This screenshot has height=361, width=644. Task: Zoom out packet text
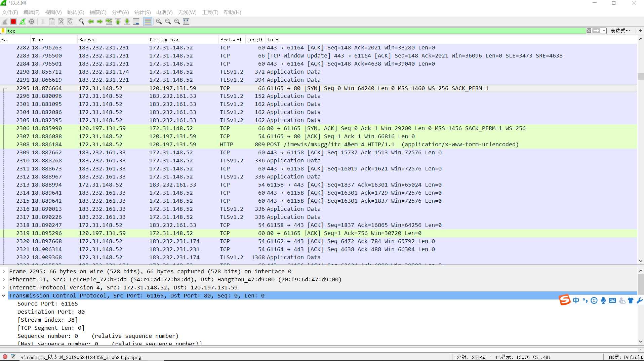coord(168,22)
